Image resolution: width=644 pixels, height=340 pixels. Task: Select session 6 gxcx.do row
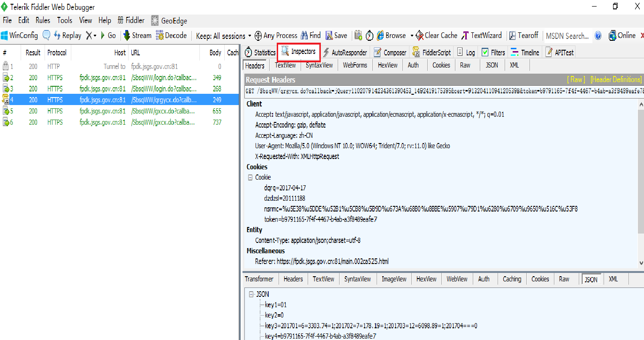click(x=120, y=122)
